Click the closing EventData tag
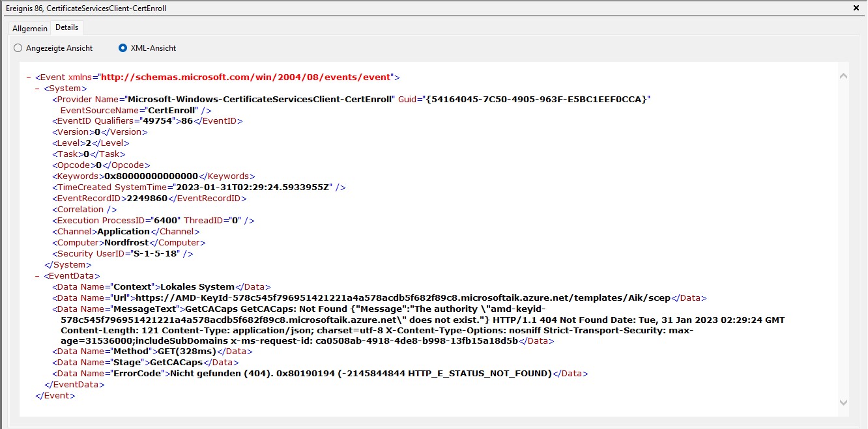This screenshot has width=868, height=429. pos(74,385)
